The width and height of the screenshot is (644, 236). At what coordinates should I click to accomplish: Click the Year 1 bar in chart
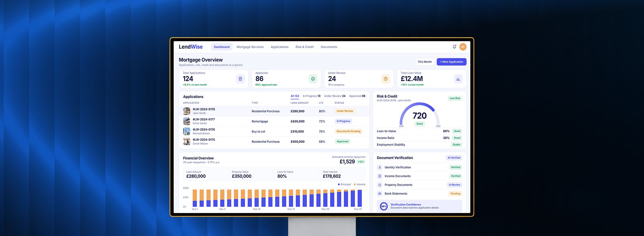(195, 198)
